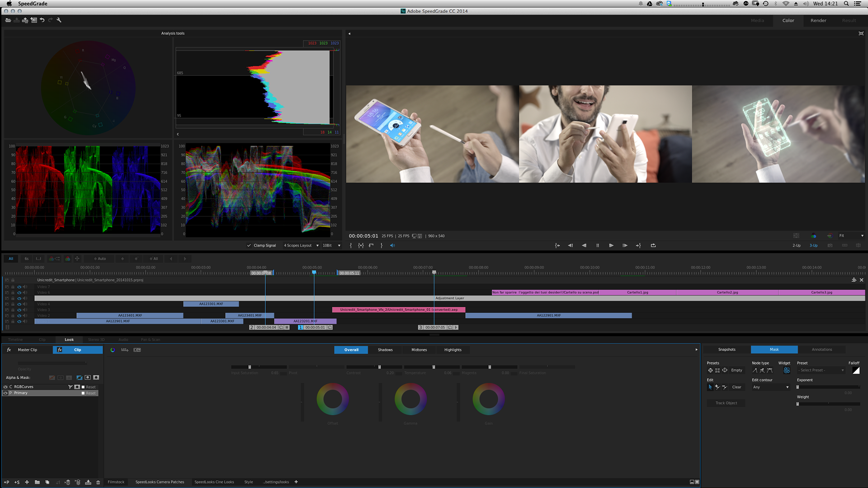Image resolution: width=868 pixels, height=488 pixels.
Task: Open the Edit contour Any dropdown
Action: [771, 387]
